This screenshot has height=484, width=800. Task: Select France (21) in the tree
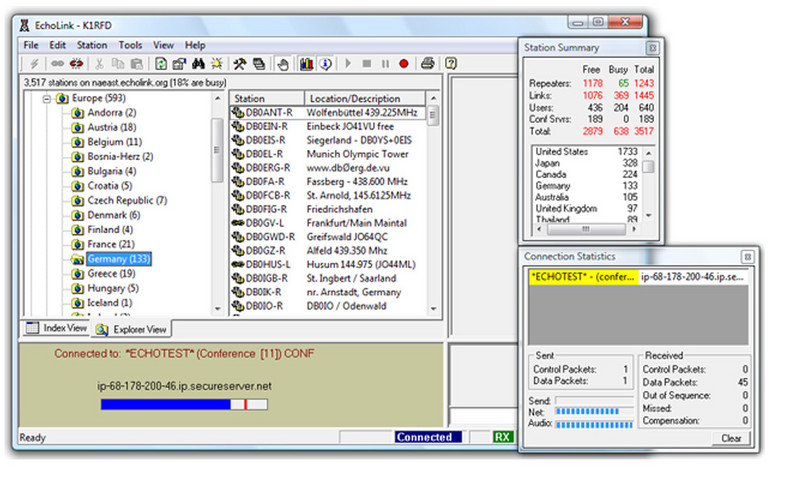point(111,245)
